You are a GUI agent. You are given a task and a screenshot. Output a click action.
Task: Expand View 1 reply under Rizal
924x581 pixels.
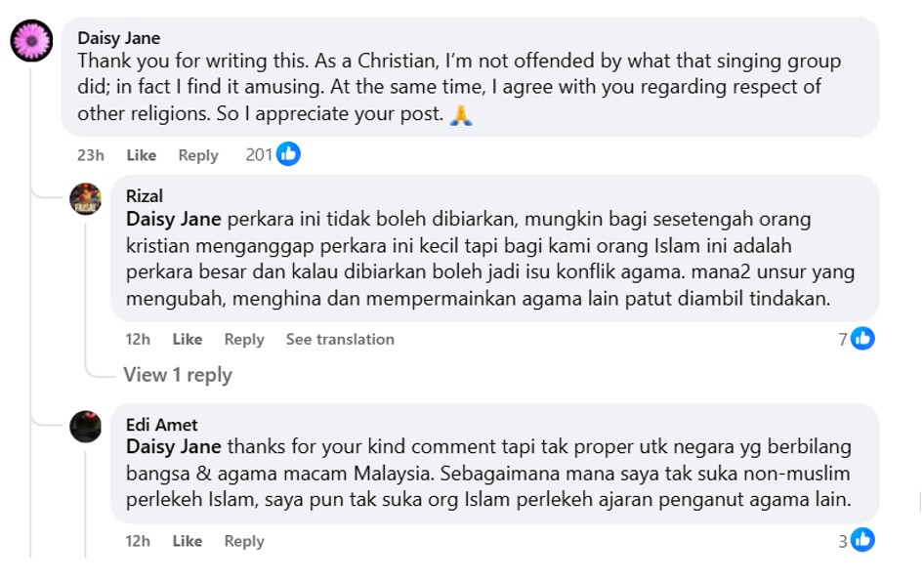[178, 375]
